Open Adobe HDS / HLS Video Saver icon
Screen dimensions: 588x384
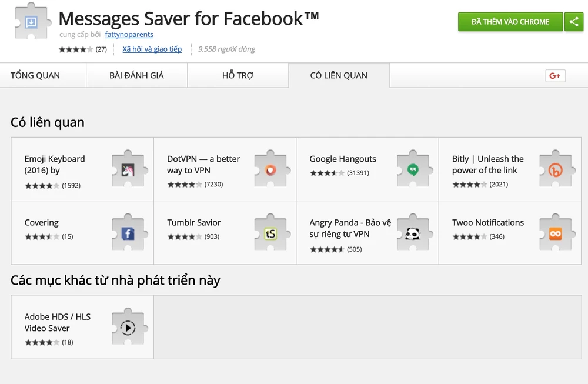(x=128, y=328)
